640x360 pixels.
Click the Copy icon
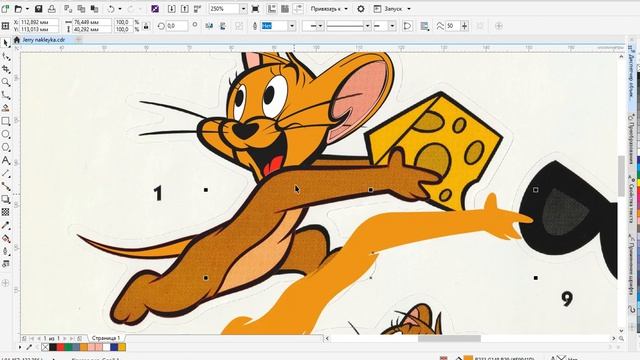click(x=81, y=9)
